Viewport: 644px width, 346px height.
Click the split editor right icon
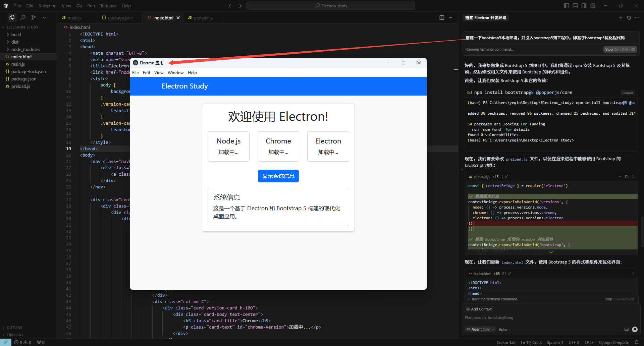(x=442, y=18)
